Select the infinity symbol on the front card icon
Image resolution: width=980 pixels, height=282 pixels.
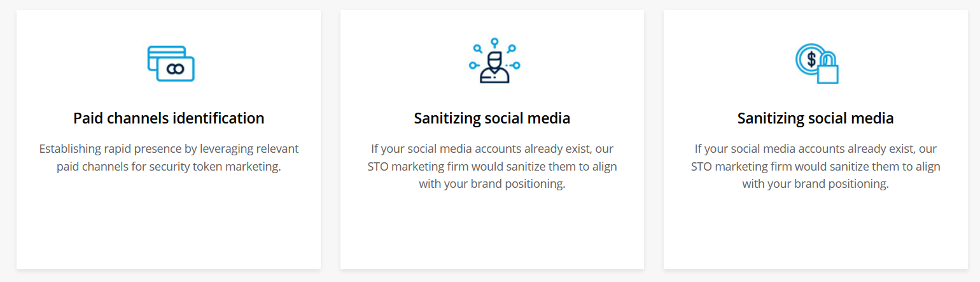[175, 69]
